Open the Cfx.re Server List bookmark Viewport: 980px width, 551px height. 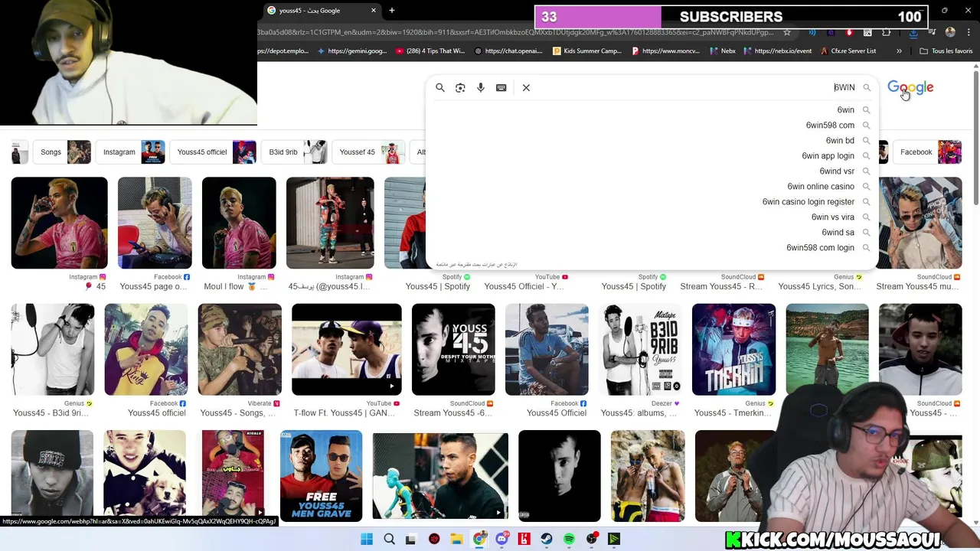[x=848, y=51]
